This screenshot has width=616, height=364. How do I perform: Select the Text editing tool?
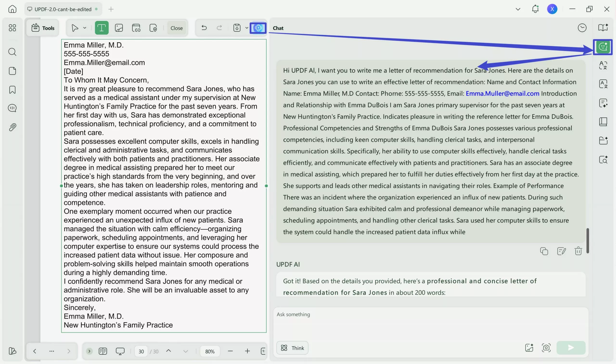102,28
